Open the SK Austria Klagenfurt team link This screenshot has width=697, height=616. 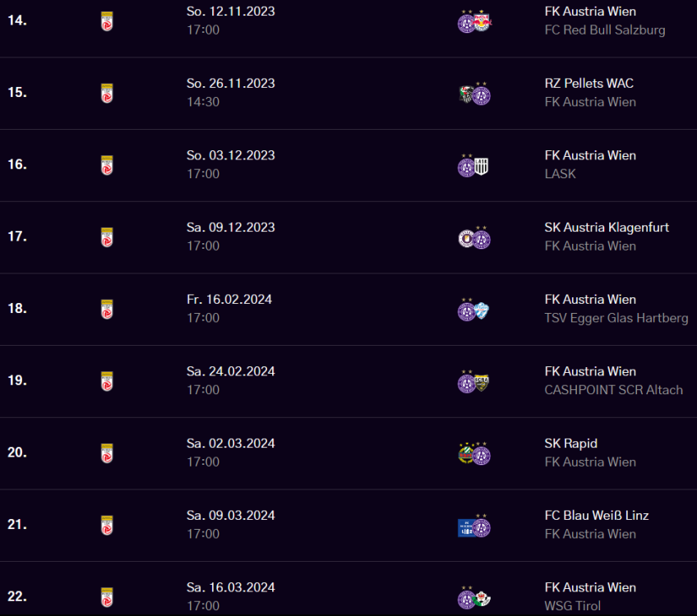click(x=607, y=228)
